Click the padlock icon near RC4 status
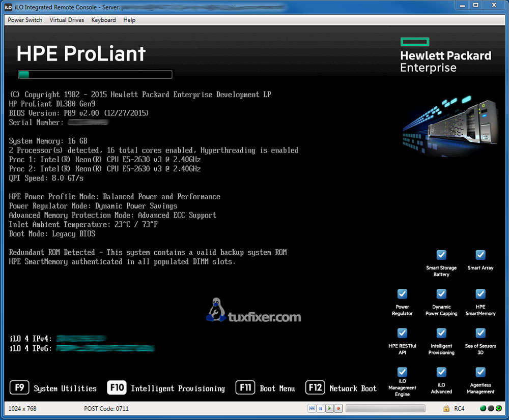Screen dimensions: 509x420 (445, 408)
